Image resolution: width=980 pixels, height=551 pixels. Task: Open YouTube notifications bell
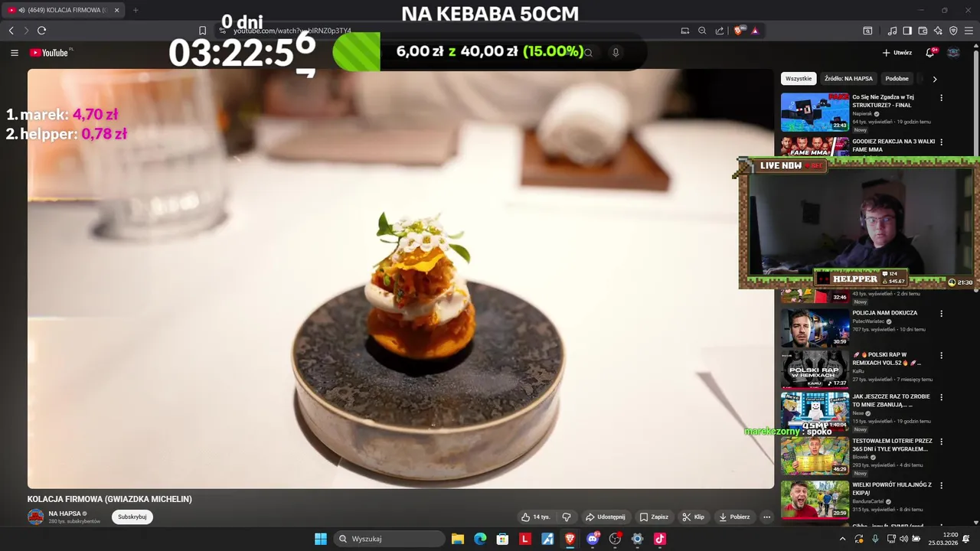coord(930,53)
